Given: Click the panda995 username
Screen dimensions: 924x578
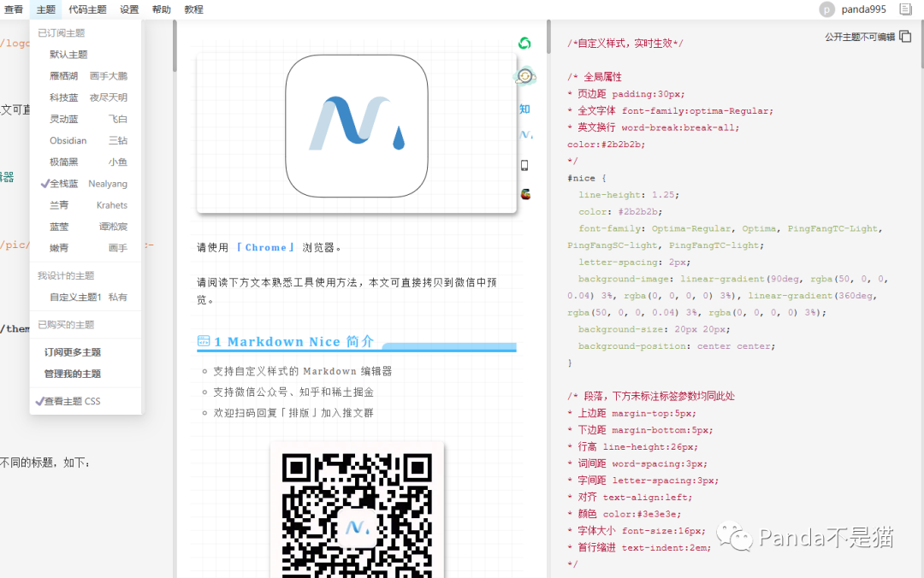Looking at the screenshot, I should point(863,9).
